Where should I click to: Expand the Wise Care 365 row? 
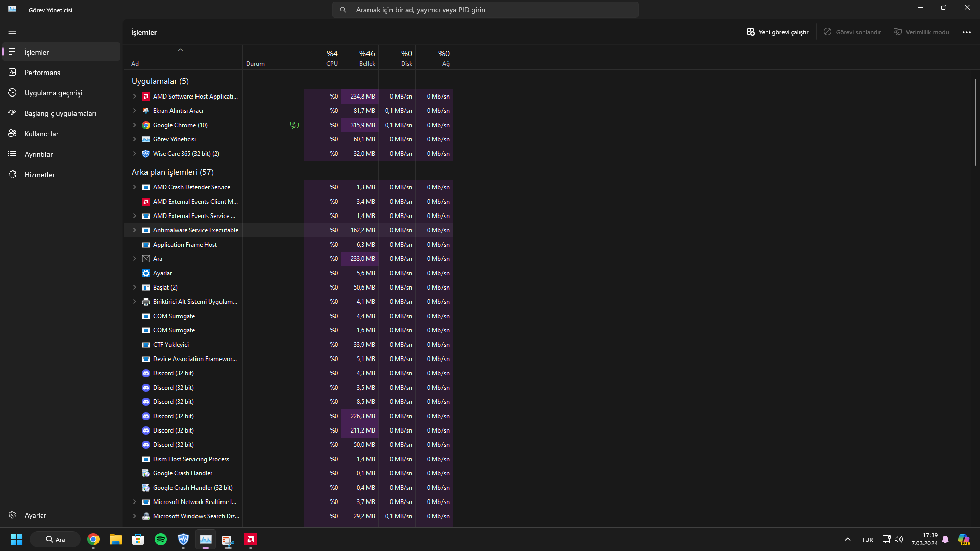pyautogui.click(x=135, y=154)
